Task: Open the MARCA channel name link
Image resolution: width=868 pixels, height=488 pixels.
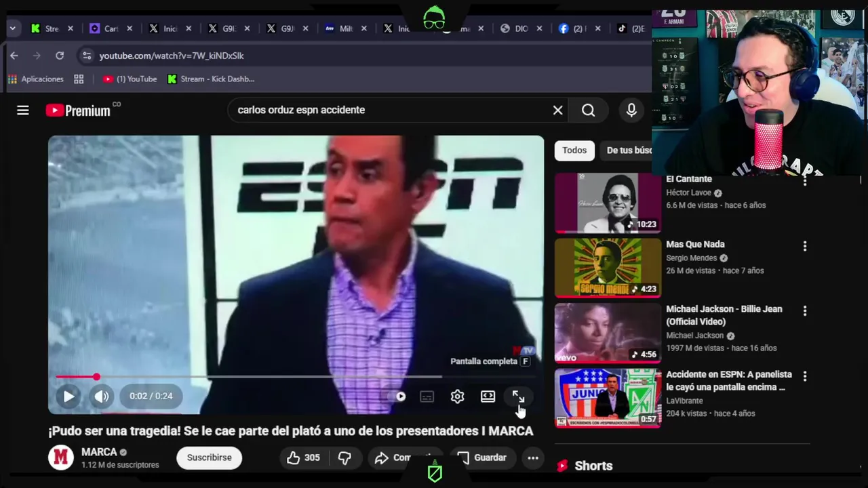Action: click(x=99, y=452)
